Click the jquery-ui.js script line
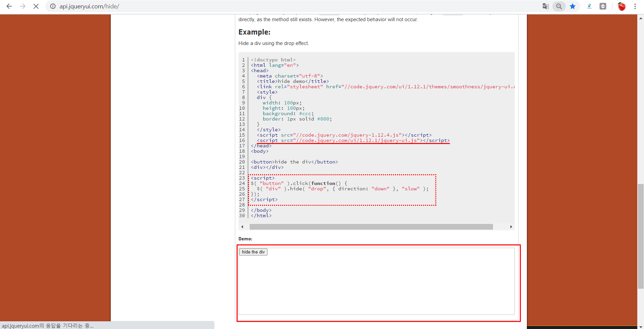 (353, 140)
